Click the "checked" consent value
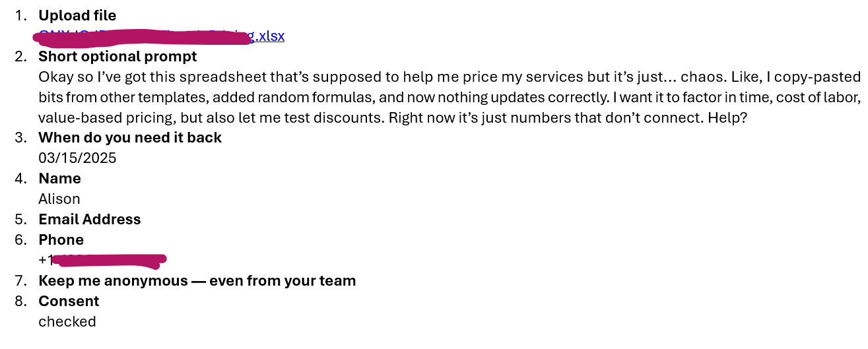Viewport: 868px width, 349px height. 67,322
